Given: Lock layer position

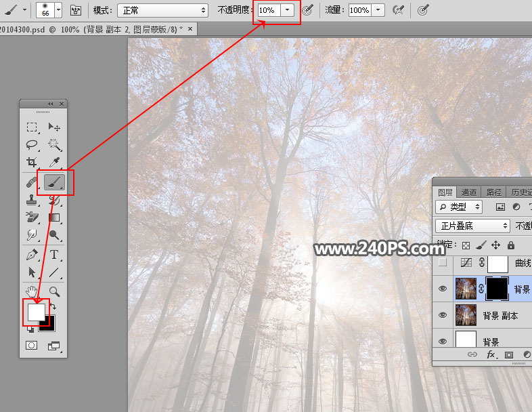Looking at the screenshot, I should click(495, 245).
